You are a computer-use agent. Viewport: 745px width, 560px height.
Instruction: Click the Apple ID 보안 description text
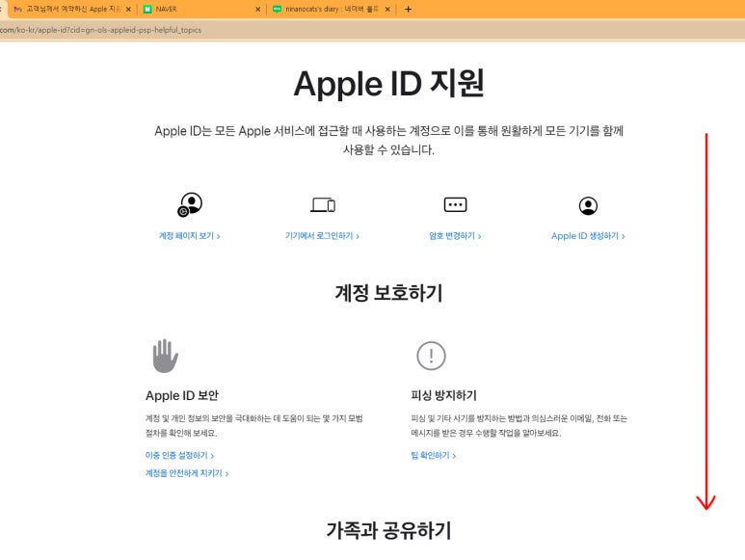pos(254,426)
